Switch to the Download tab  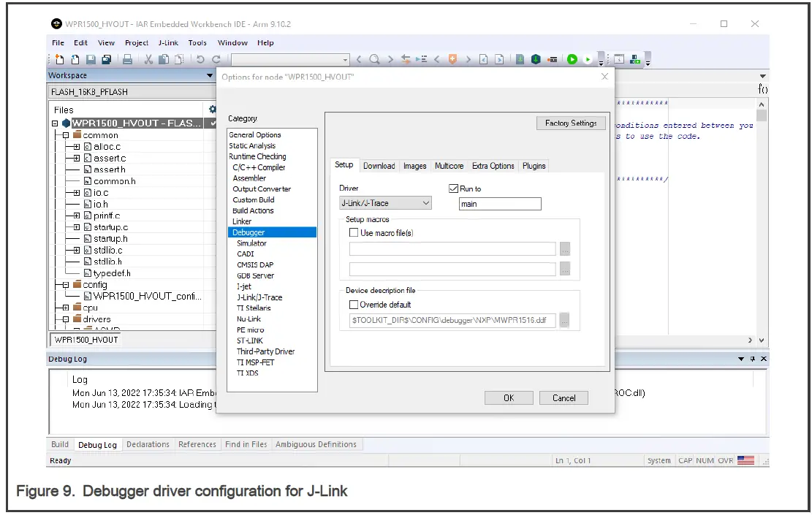pos(379,166)
